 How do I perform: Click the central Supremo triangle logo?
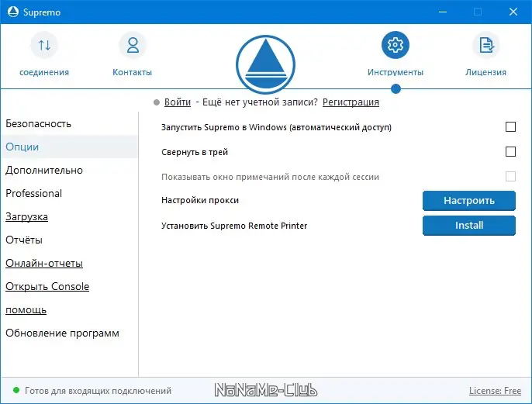coord(266,64)
